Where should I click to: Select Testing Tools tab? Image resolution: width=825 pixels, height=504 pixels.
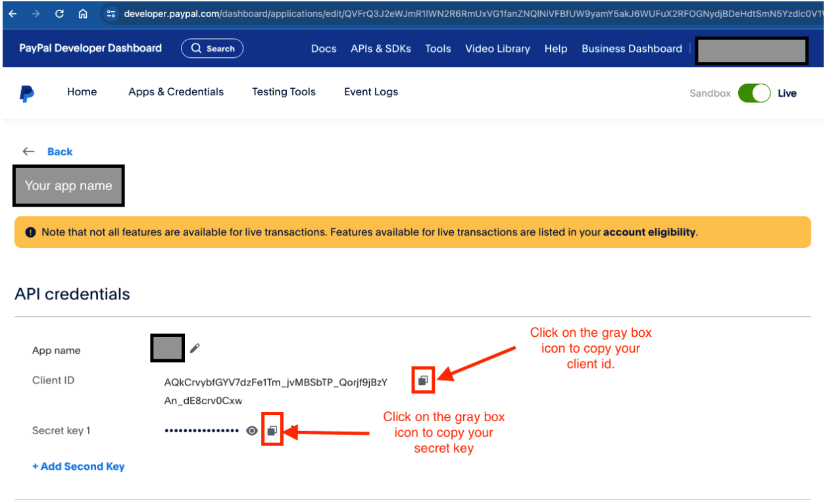pyautogui.click(x=284, y=92)
